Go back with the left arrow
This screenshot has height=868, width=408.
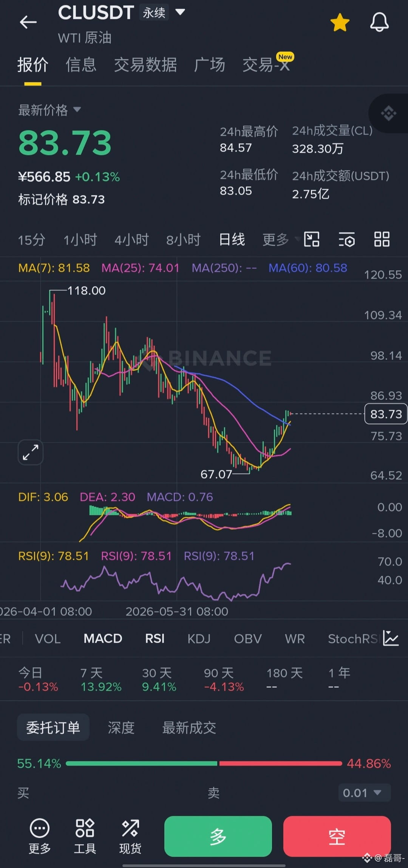(x=28, y=22)
